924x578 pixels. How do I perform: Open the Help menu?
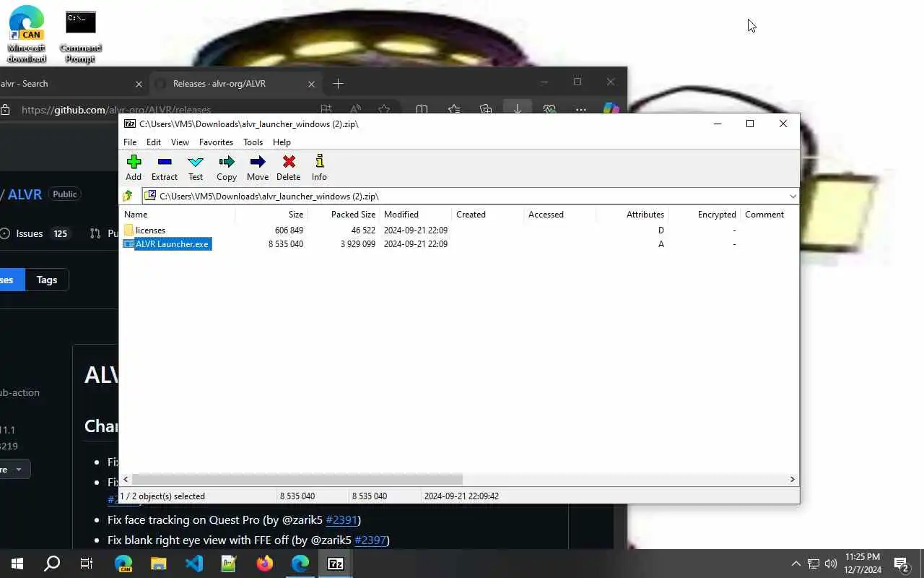pyautogui.click(x=282, y=142)
